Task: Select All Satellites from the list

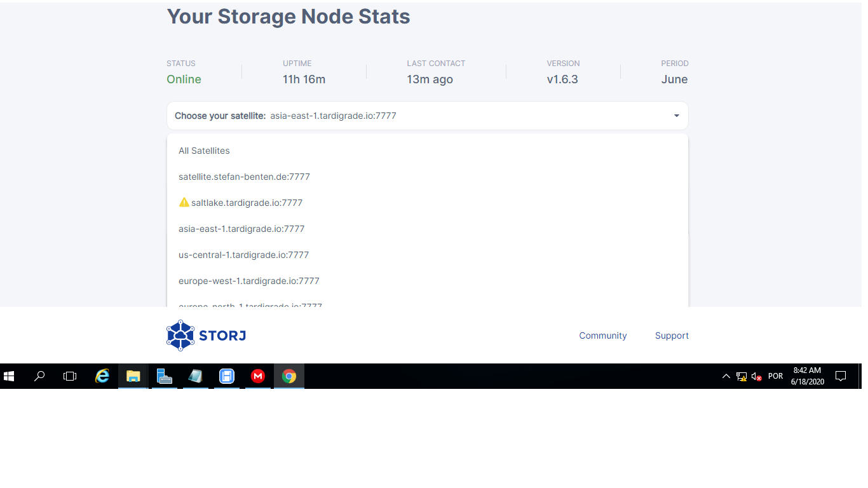Action: coord(204,151)
